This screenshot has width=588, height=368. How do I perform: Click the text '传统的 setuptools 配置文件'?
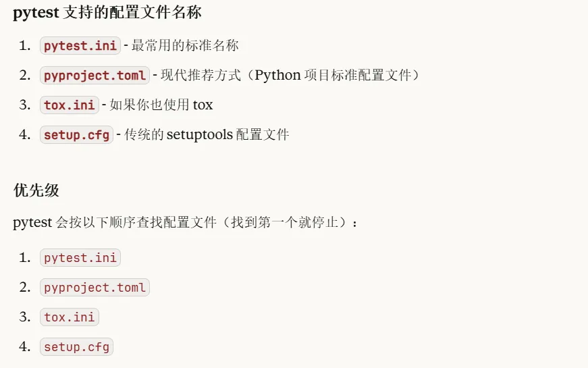(207, 134)
